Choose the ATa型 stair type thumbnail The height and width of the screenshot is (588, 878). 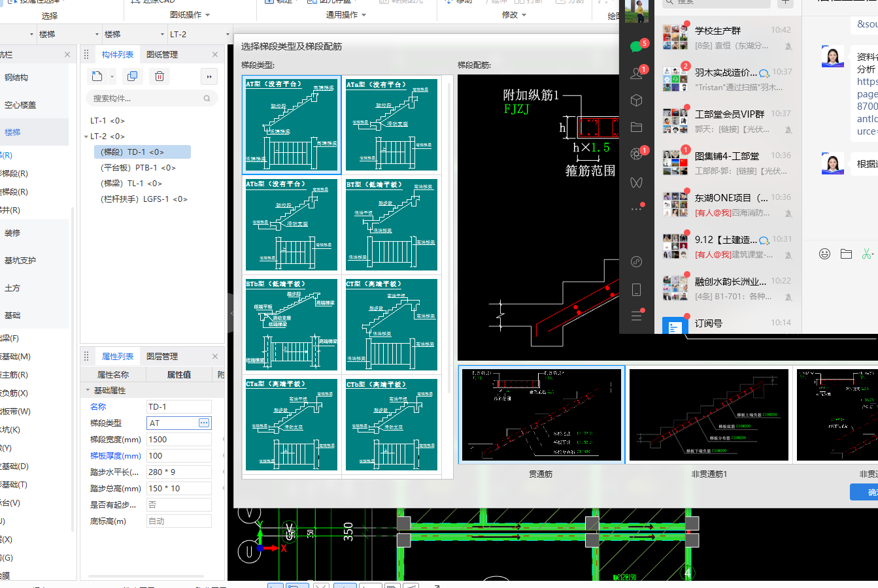pos(392,125)
